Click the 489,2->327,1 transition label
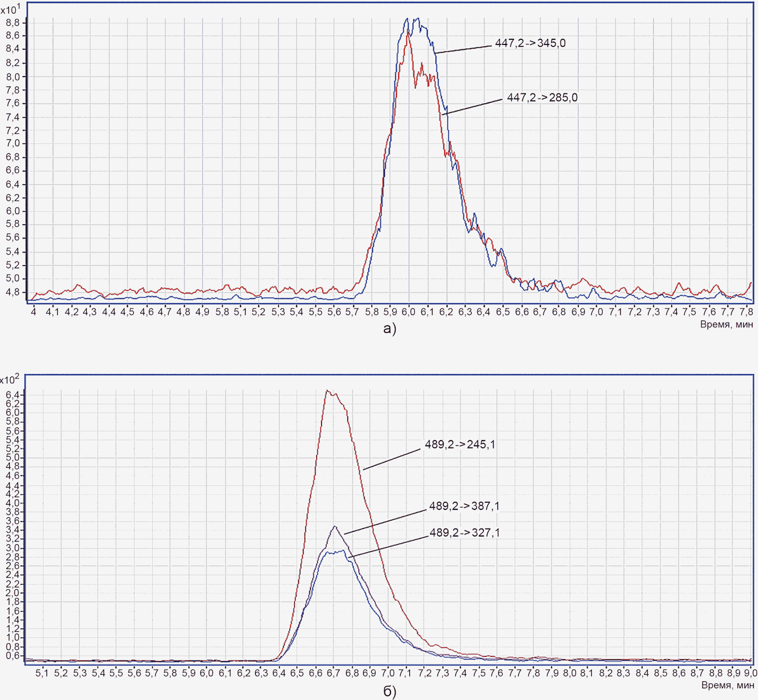 click(x=465, y=533)
